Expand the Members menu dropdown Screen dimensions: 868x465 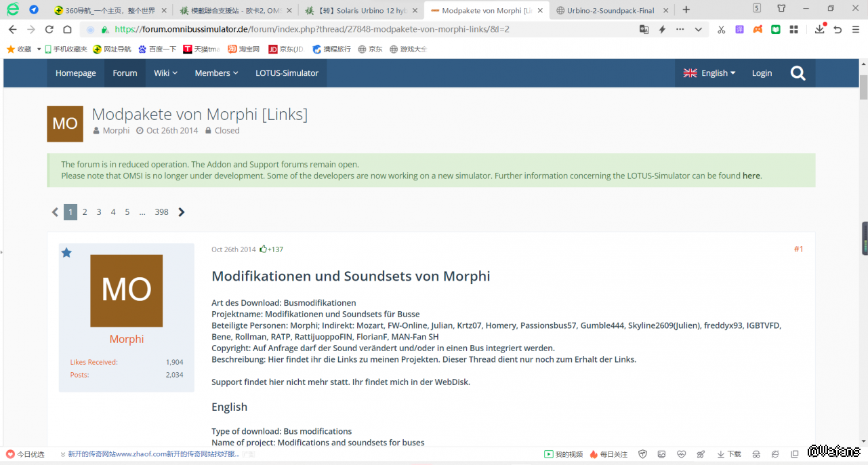216,73
